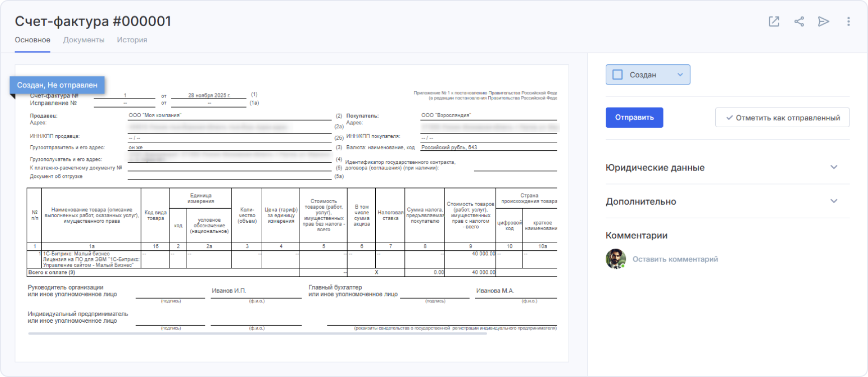Image resolution: width=868 pixels, height=377 pixels.
Task: Click the Создан, Не отправлен status label
Action: [x=57, y=85]
